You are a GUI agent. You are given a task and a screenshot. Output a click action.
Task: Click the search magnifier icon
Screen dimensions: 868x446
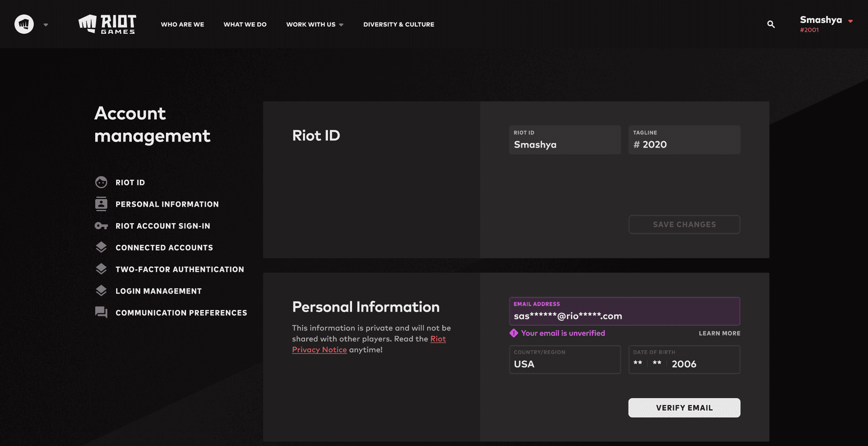click(x=771, y=24)
